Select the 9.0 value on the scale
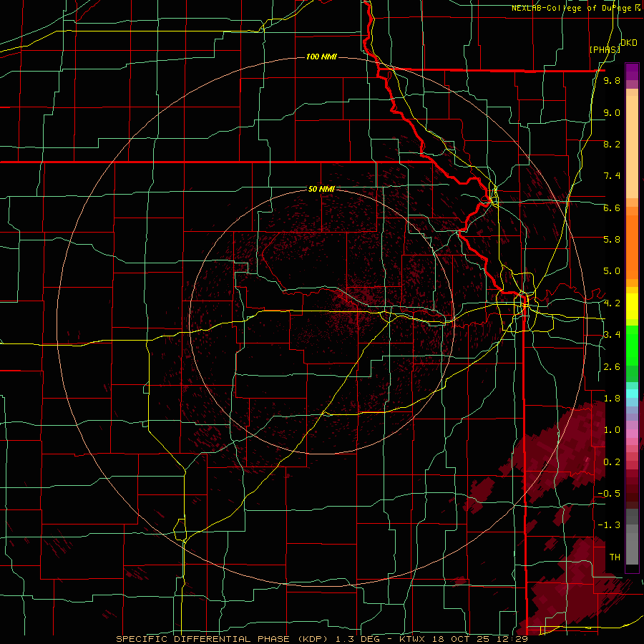This screenshot has height=644, width=644. tap(612, 112)
